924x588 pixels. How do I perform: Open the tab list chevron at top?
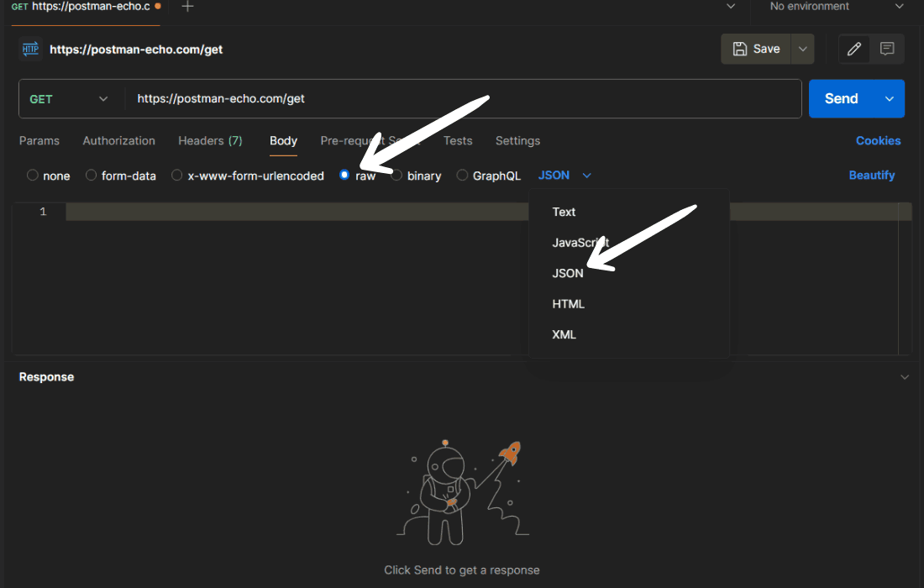pos(731,7)
